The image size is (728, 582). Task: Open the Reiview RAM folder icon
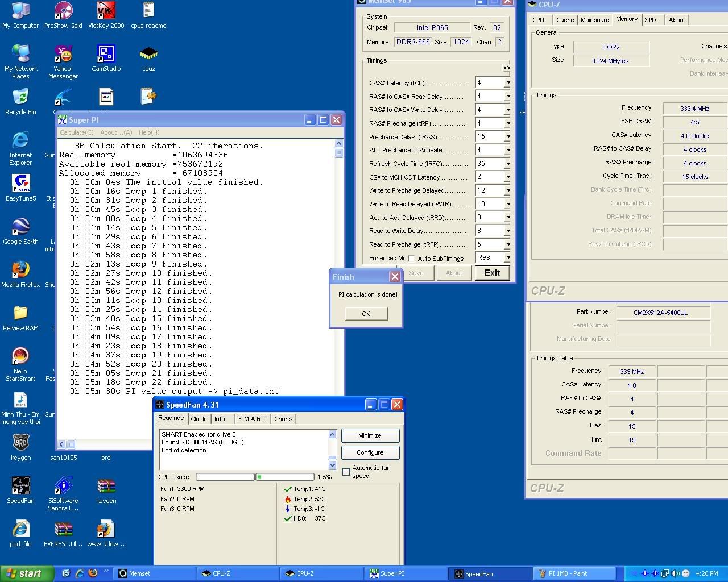20,318
